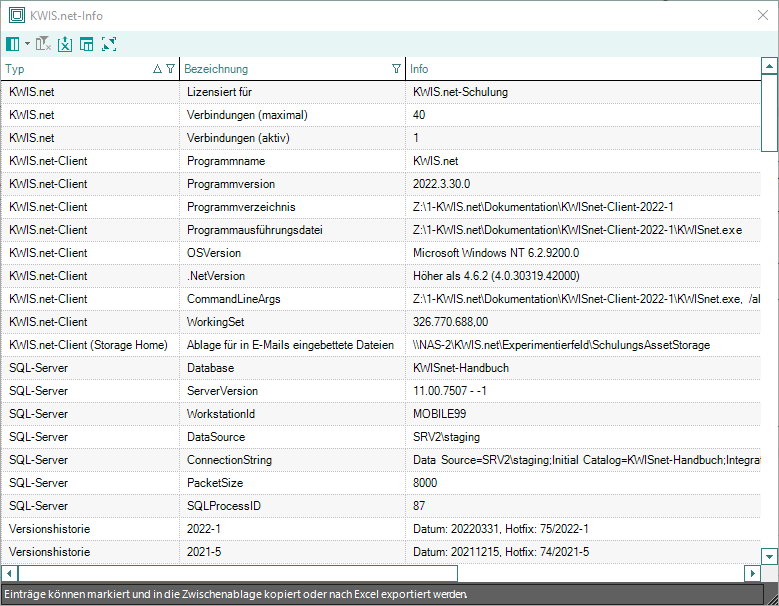Open the table layout window icon
Viewport: 779px width, 606px height.
coord(86,44)
